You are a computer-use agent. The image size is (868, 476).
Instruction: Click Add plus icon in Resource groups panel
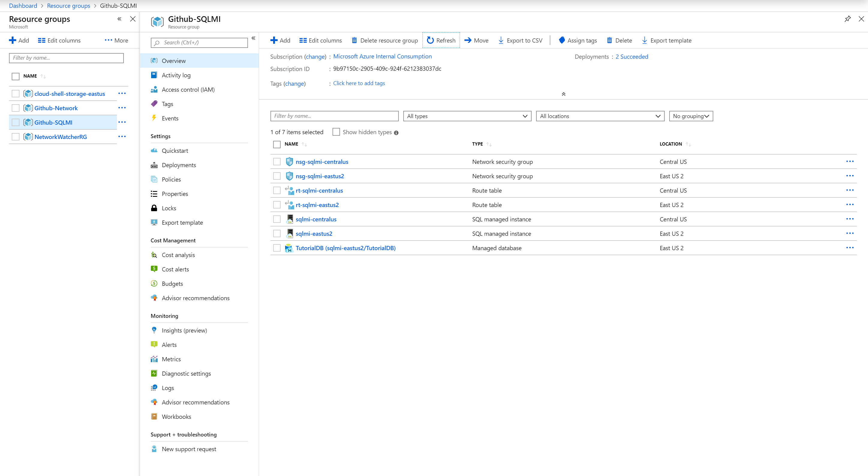tap(13, 40)
